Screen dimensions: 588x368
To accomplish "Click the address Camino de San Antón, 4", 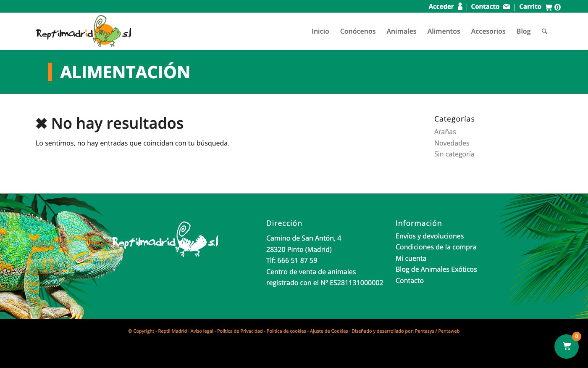I will click(x=304, y=238).
